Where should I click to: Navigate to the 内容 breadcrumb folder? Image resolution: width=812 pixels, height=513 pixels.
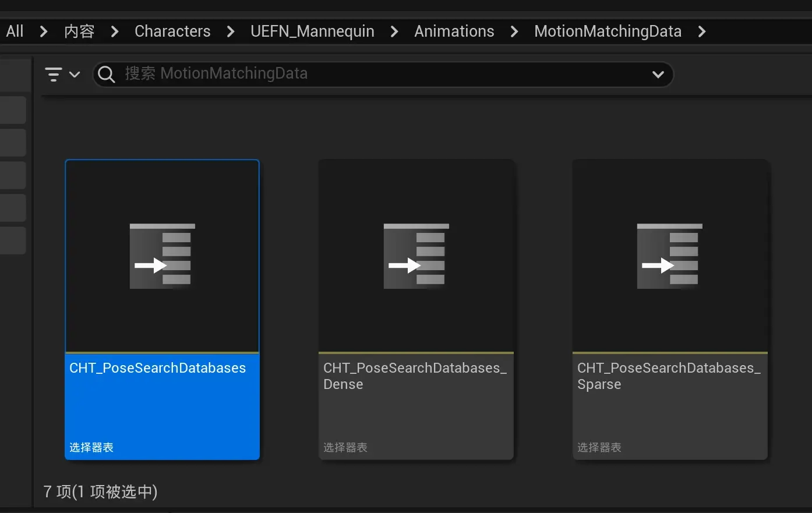tap(79, 31)
